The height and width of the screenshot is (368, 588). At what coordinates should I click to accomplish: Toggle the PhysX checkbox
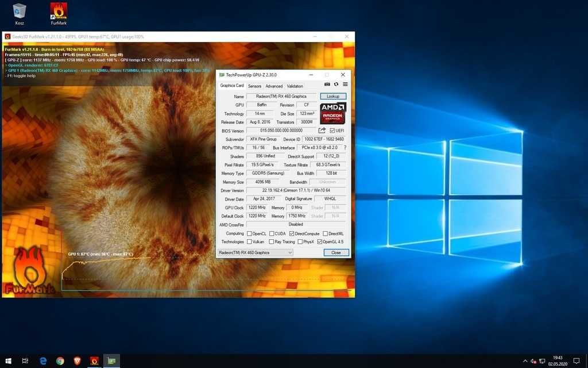point(300,242)
